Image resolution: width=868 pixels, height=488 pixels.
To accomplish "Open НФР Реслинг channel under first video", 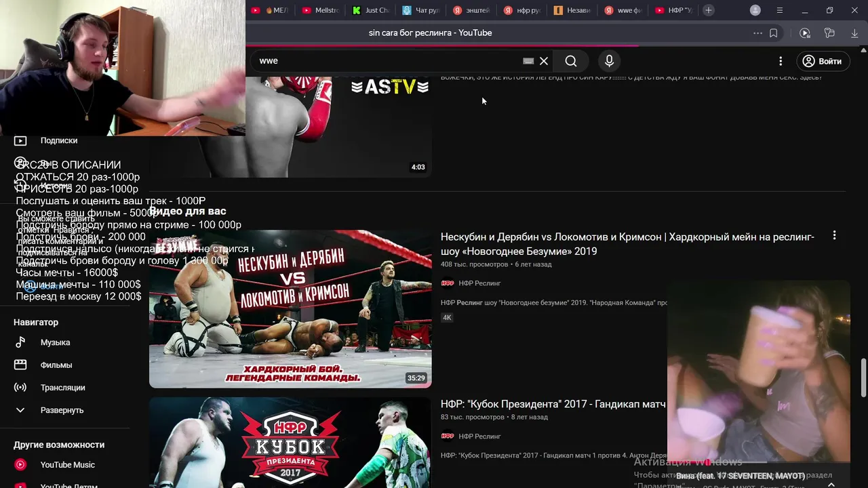I will (x=479, y=283).
